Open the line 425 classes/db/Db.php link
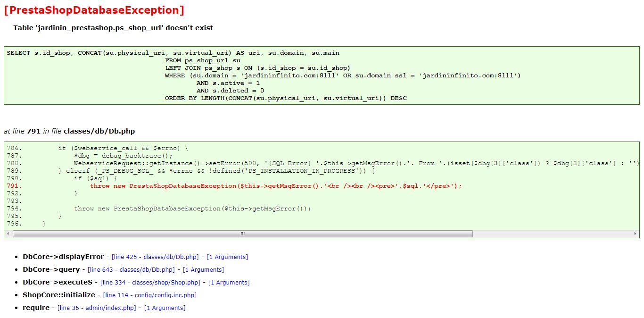The height and width of the screenshot is (318, 644). coord(155,257)
